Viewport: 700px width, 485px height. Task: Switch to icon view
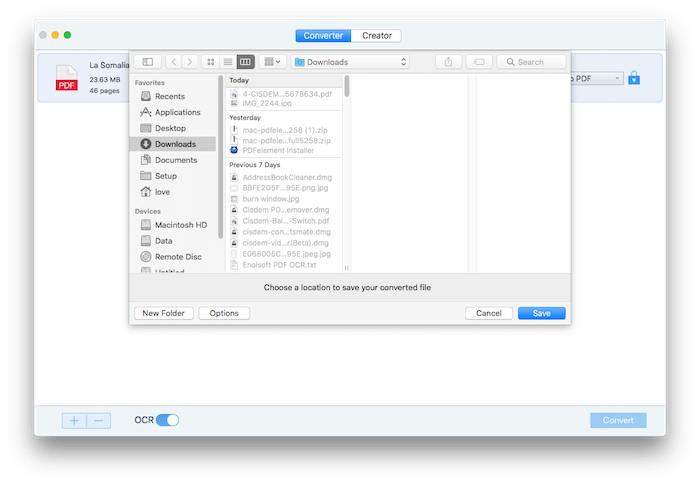tap(210, 62)
